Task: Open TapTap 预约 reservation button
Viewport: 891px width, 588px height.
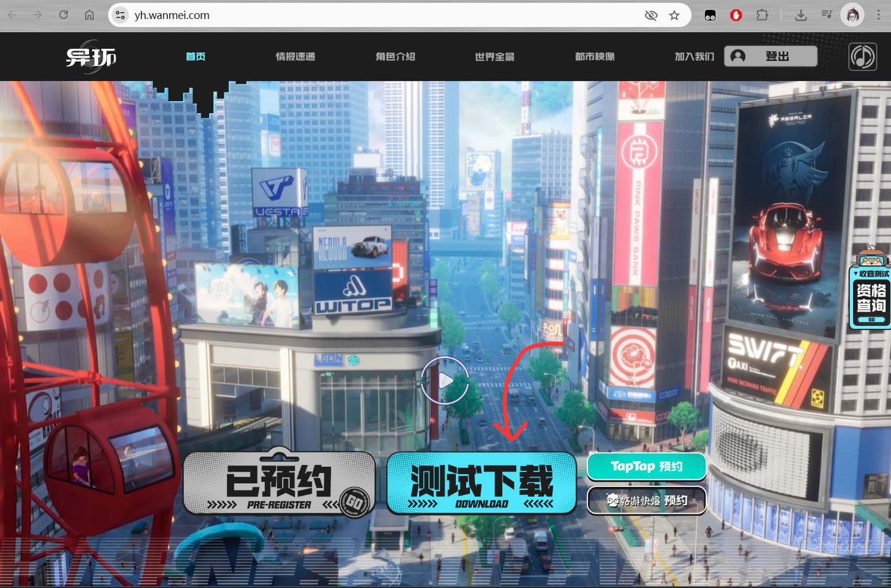Action: 647,466
